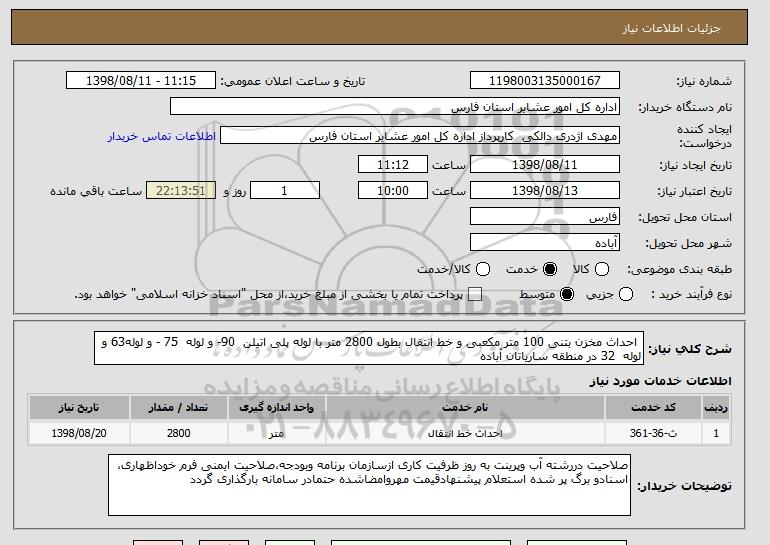Click the validity date field 1398/08/13
The image size is (770, 545).
coord(545,191)
